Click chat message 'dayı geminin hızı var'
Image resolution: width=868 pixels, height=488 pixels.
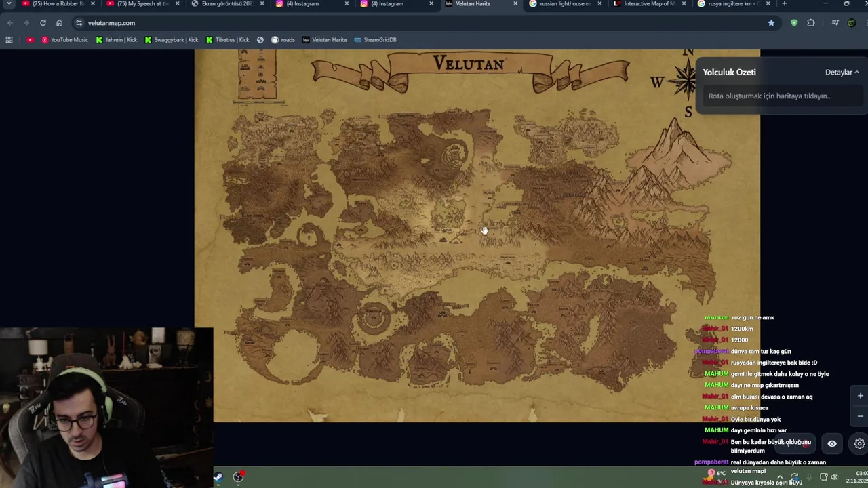click(759, 430)
